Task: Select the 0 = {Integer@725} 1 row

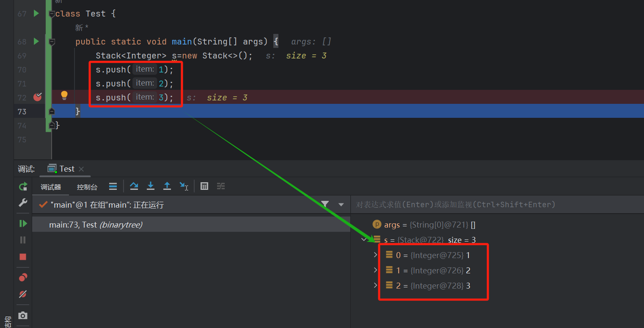Action: pyautogui.click(x=497, y=255)
